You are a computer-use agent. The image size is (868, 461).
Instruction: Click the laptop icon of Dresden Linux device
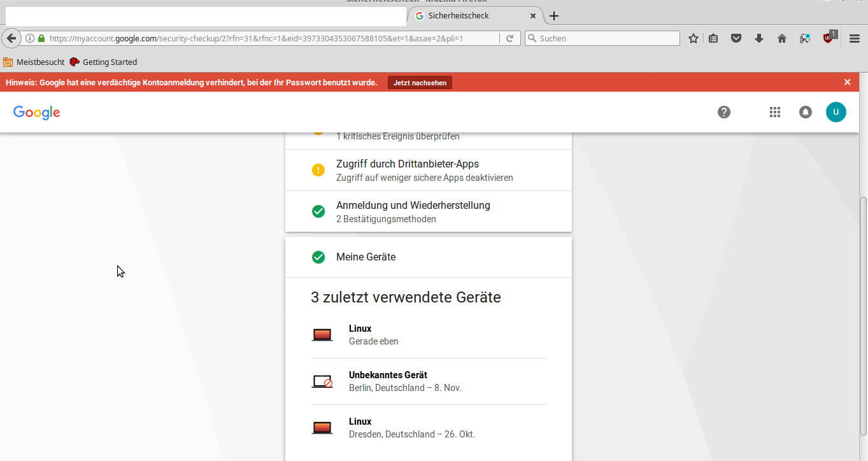pos(322,428)
